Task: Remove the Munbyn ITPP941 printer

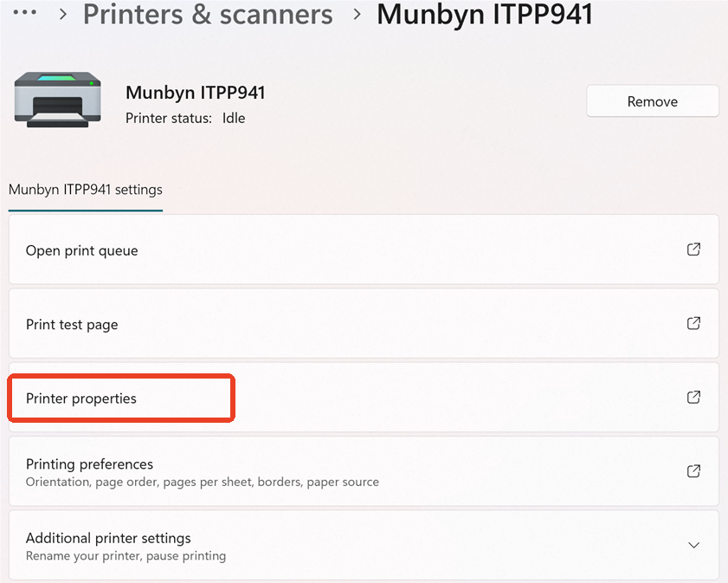Action: [x=653, y=101]
